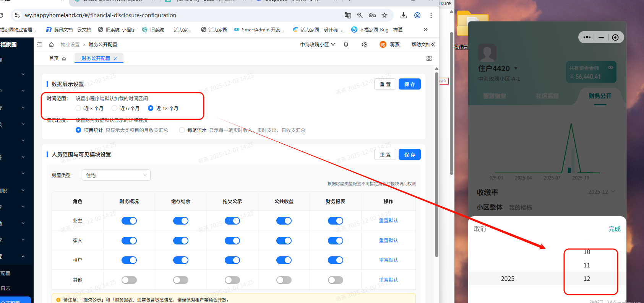This screenshot has height=303, width=644.
Task: Expand the 中海玫瑰小区 community dropdown
Action: point(317,44)
